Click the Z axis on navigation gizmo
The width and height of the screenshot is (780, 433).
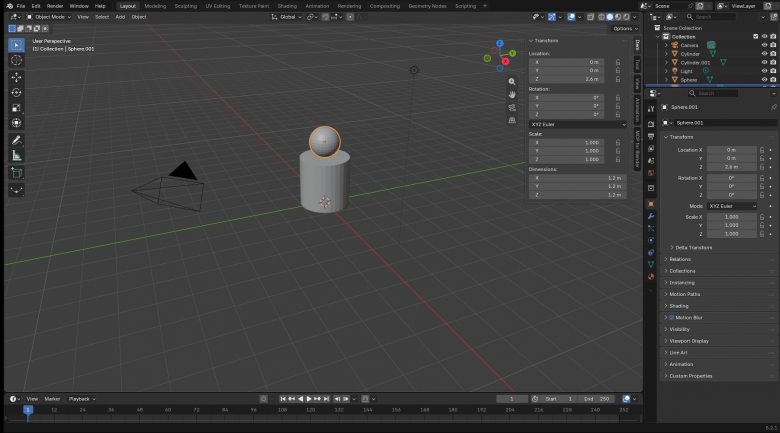[499, 44]
